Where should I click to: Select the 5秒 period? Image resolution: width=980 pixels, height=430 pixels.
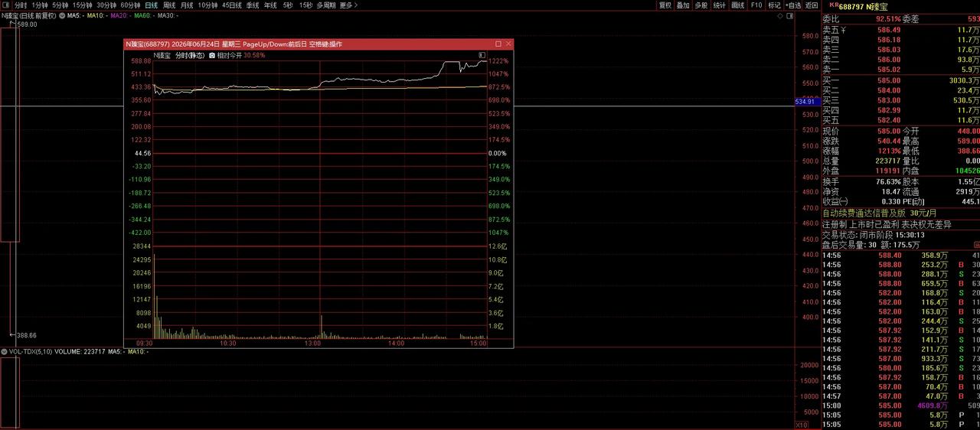[288, 5]
